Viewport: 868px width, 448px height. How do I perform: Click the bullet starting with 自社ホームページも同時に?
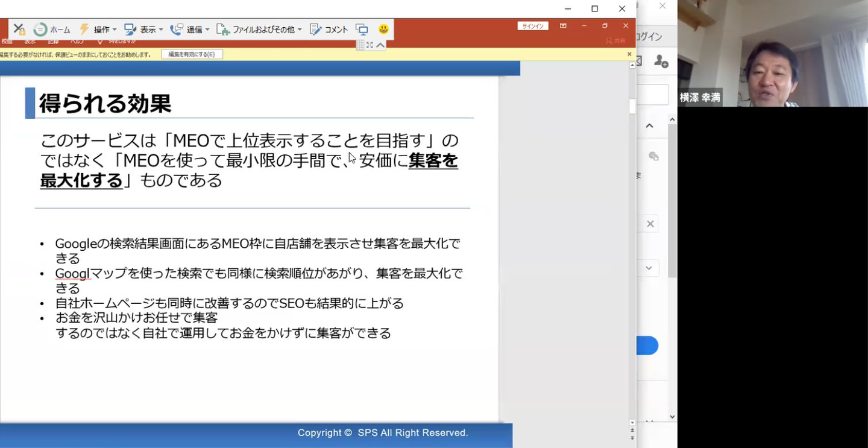coord(229,303)
